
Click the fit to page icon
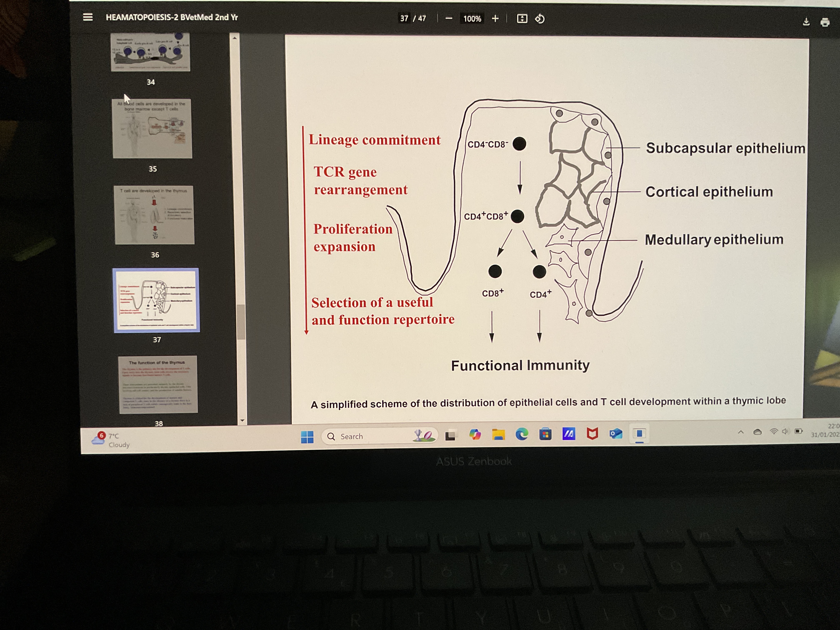coord(522,19)
